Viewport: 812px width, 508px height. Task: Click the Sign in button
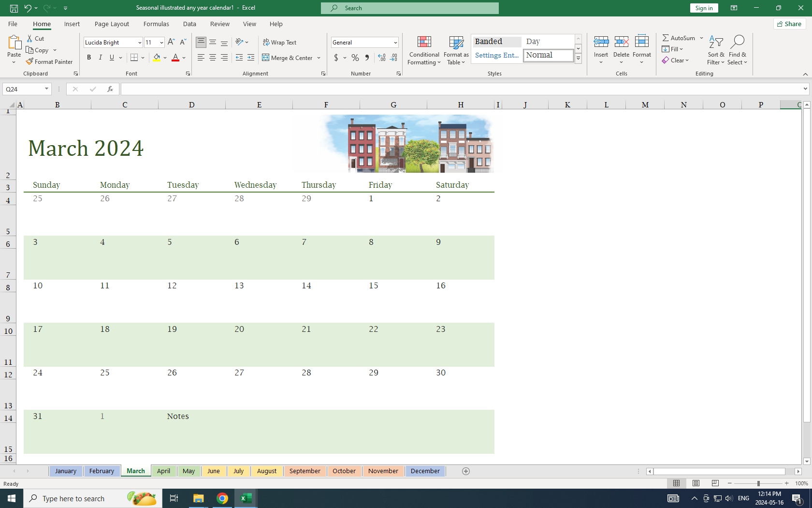pos(704,8)
